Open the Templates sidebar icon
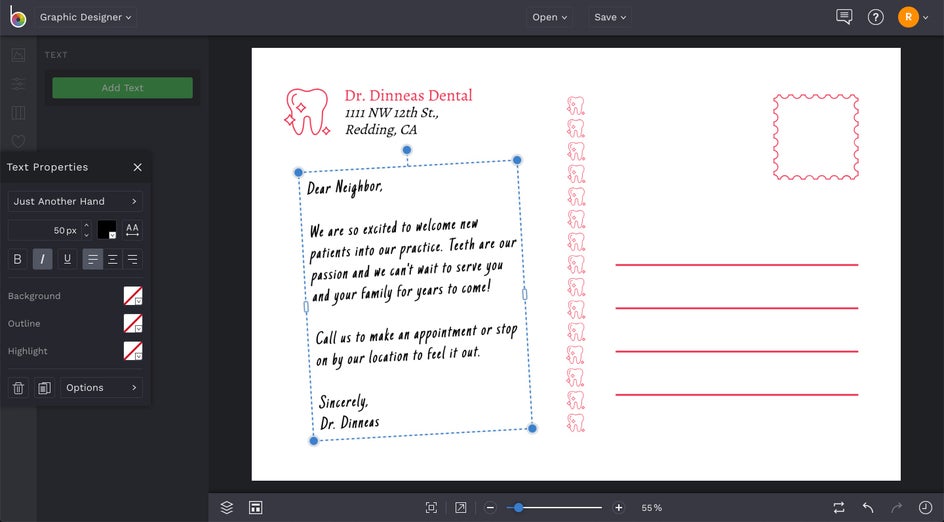Screen dimensions: 944x522 (19, 113)
